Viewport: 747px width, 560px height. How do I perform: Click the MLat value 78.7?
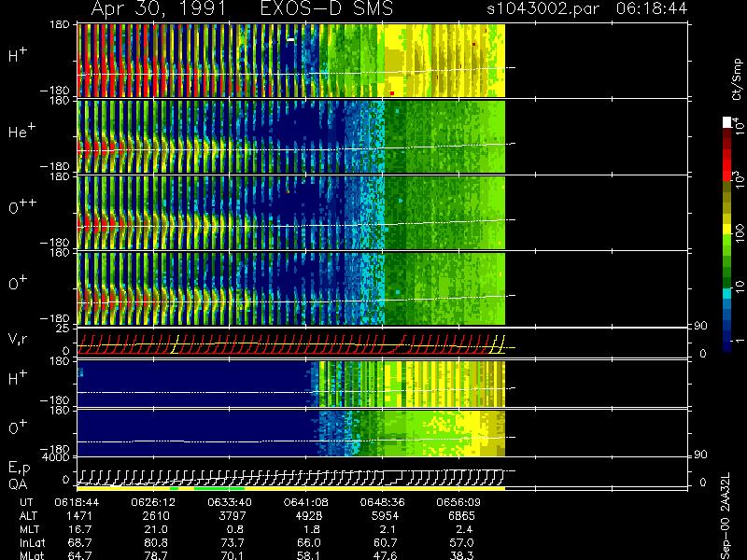click(x=158, y=555)
